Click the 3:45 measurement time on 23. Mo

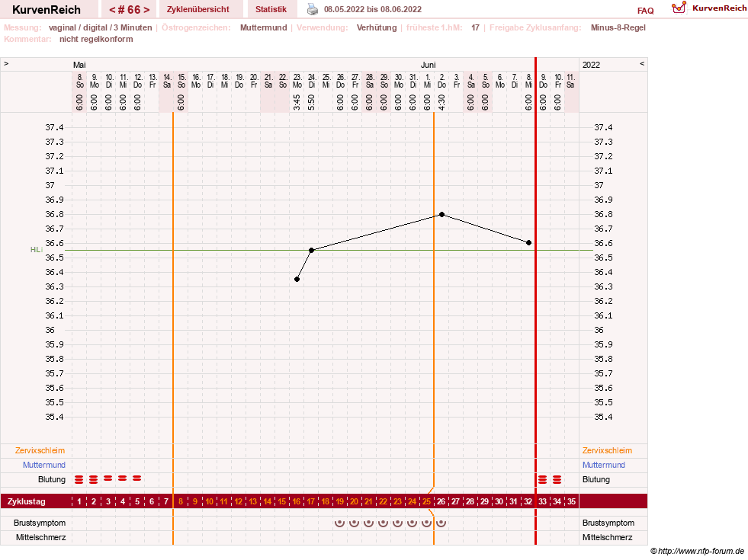[297, 102]
